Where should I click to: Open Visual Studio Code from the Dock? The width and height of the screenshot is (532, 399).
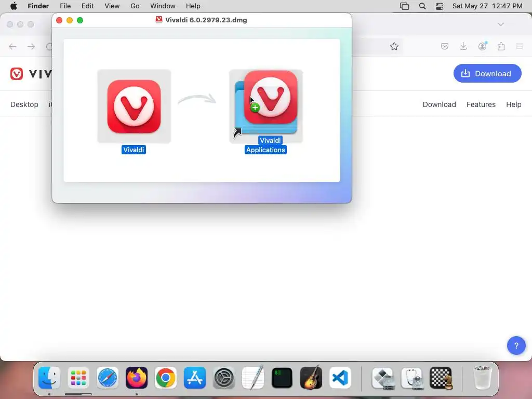(x=340, y=378)
